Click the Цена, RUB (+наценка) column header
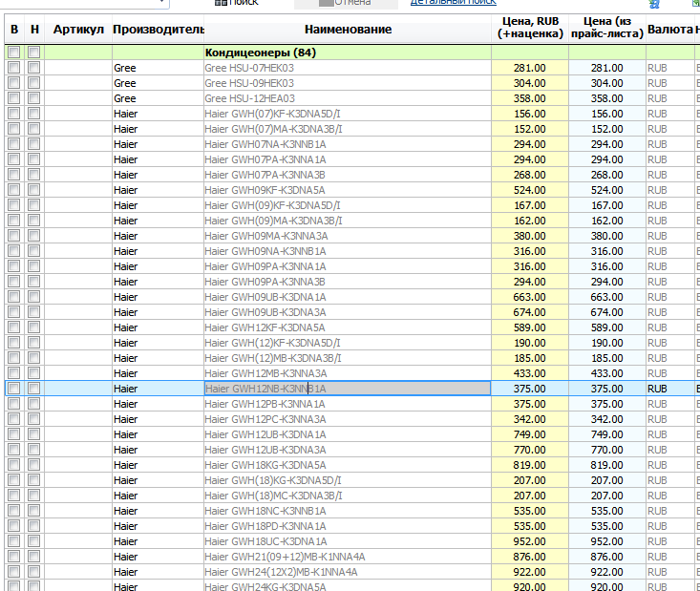This screenshot has height=591, width=700. [530, 28]
